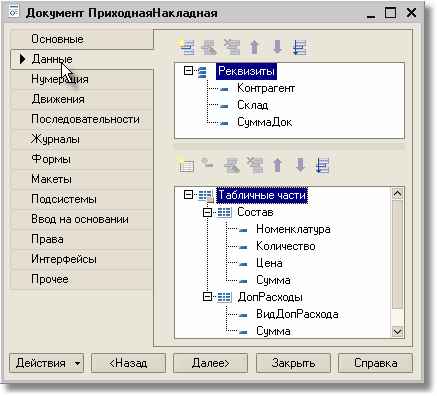Switch to the Нумерация tab
437x396 pixels.
[x=82, y=79]
